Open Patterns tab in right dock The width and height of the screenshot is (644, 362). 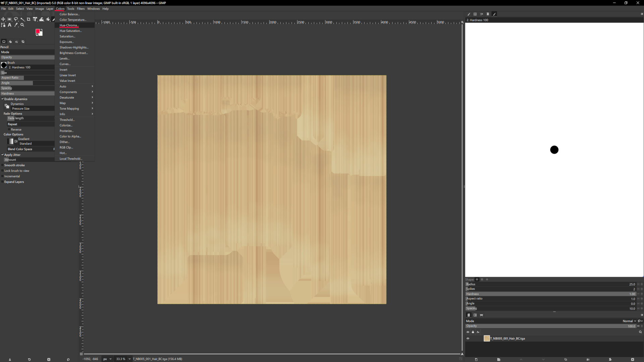tap(475, 14)
